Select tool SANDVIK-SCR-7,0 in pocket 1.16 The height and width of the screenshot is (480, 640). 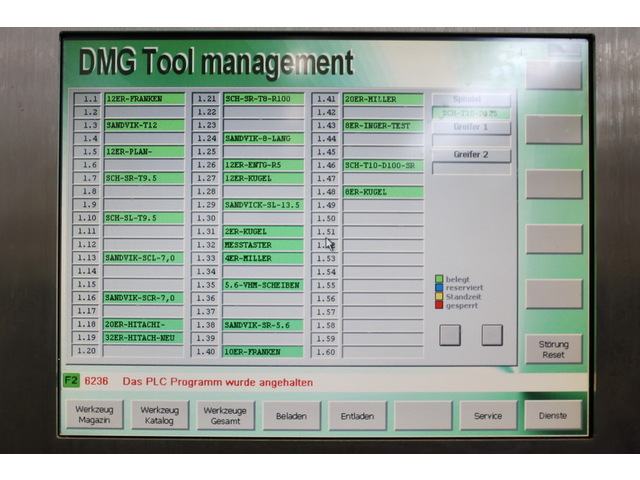click(x=143, y=298)
